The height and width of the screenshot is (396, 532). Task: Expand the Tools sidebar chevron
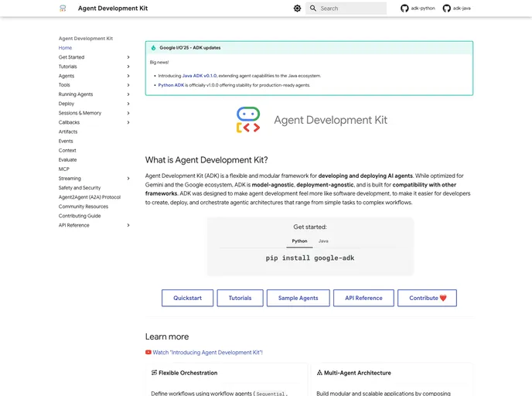[128, 85]
